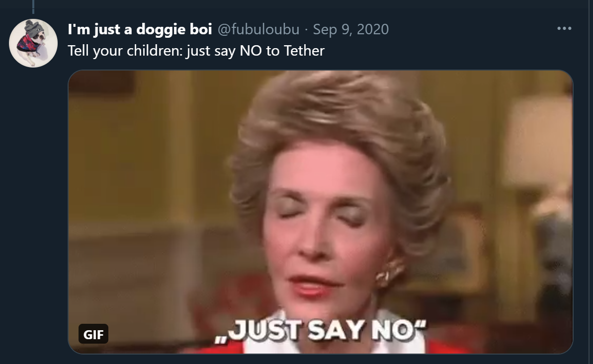
Task: Open the @fubuloubu handle link
Action: pos(258,29)
